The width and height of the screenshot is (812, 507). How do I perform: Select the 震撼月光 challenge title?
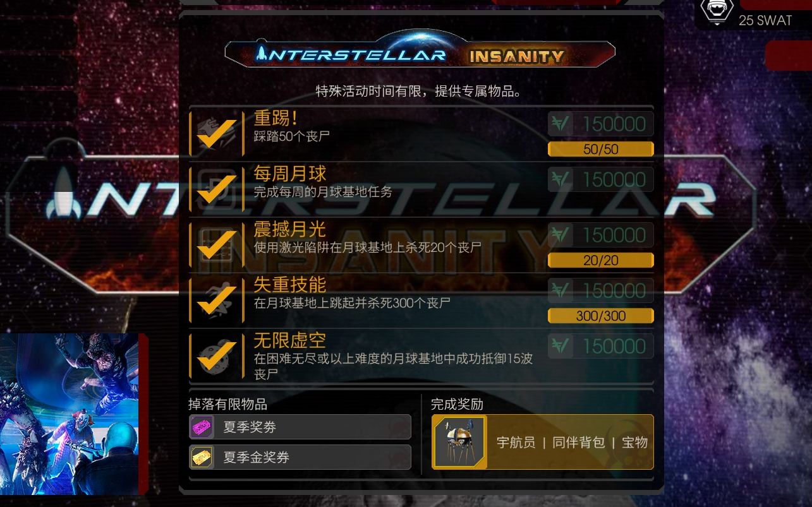pyautogui.click(x=290, y=229)
